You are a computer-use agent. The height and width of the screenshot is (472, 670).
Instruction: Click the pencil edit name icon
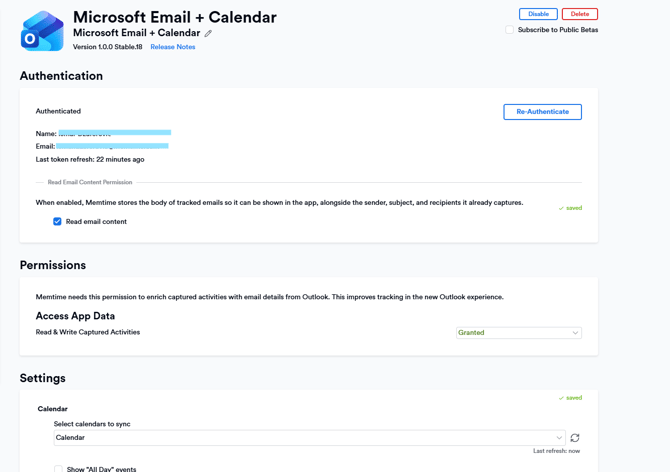[x=208, y=33]
